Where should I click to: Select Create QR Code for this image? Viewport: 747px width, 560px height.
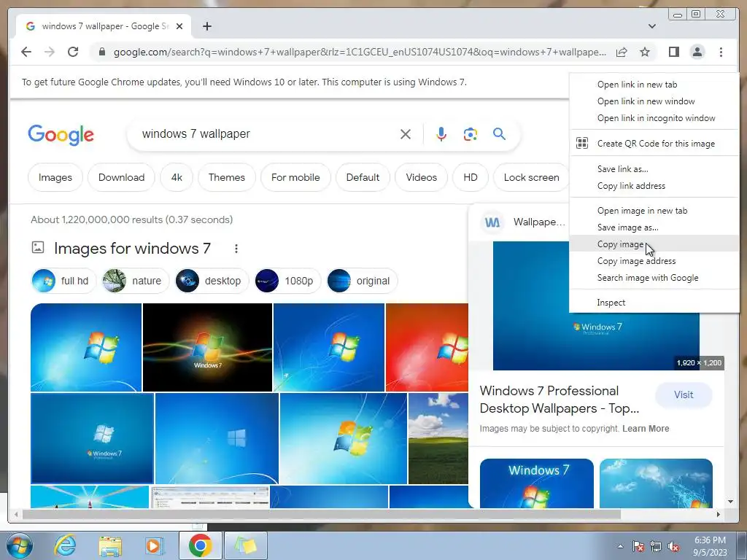[x=654, y=144]
